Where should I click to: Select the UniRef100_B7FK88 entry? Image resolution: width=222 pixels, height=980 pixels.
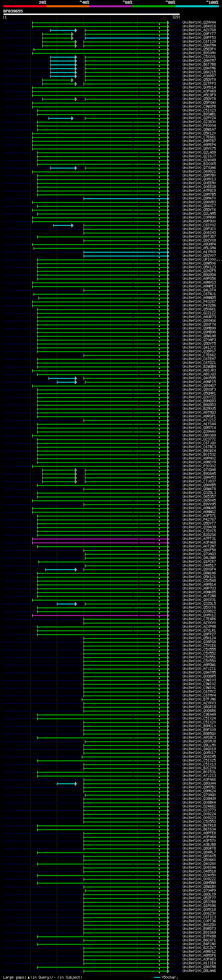199,937
